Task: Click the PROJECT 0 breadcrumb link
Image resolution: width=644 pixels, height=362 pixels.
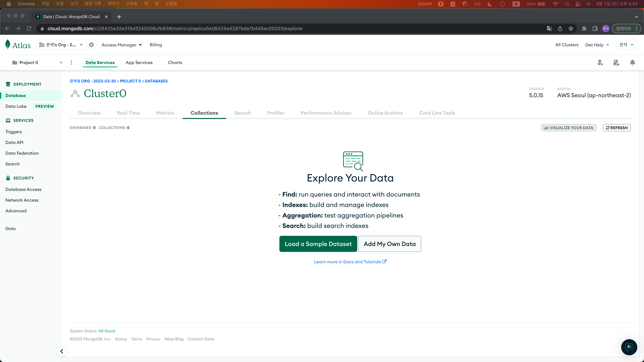Action: 130,81
